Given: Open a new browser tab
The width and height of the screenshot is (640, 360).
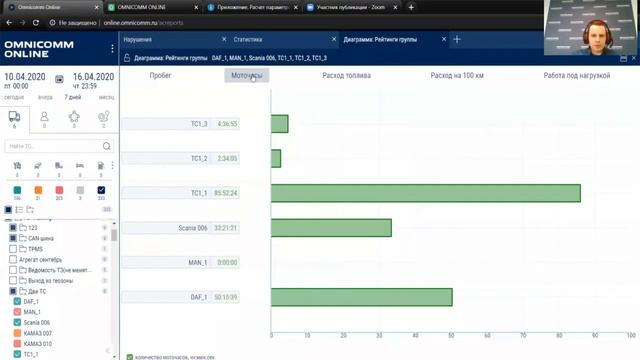Looking at the screenshot, I should (411, 7).
